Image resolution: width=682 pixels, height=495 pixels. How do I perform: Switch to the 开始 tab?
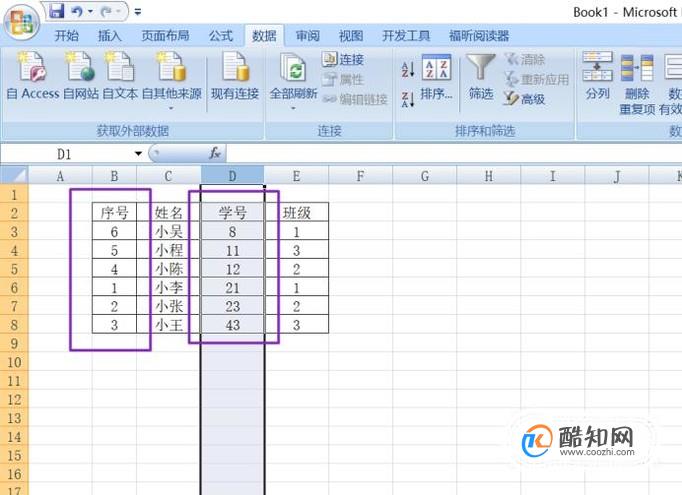pyautogui.click(x=67, y=36)
